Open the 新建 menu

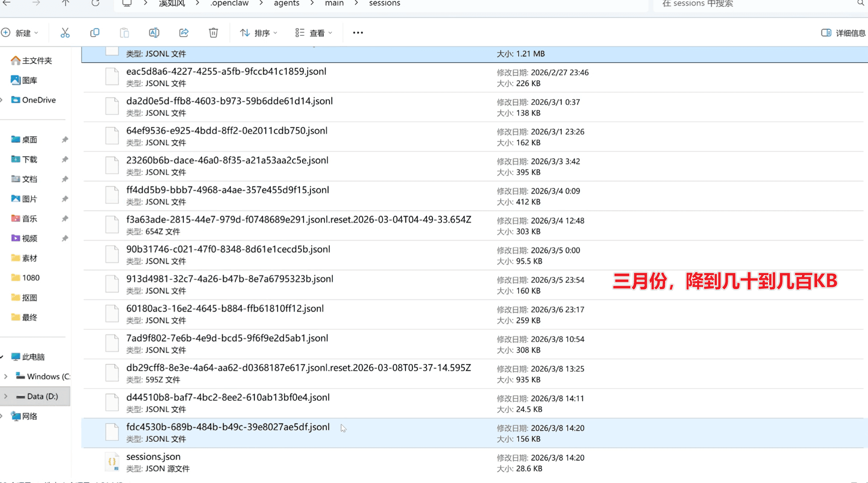click(21, 32)
